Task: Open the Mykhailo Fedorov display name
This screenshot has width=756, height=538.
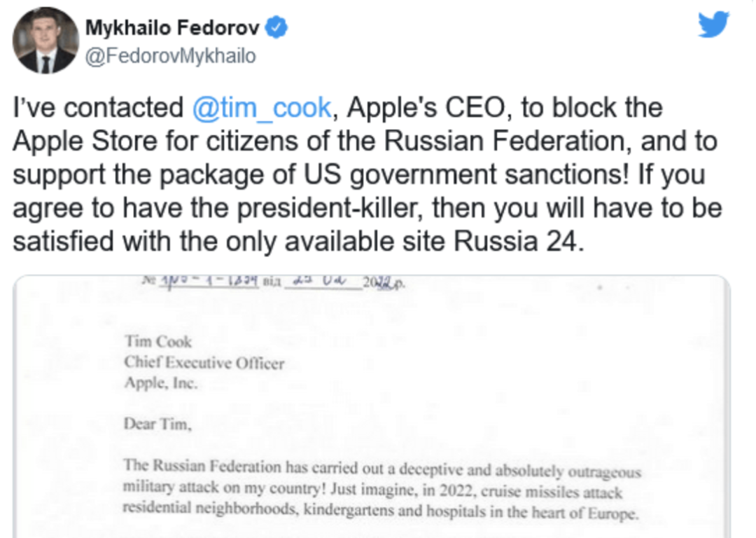Action: [x=172, y=29]
